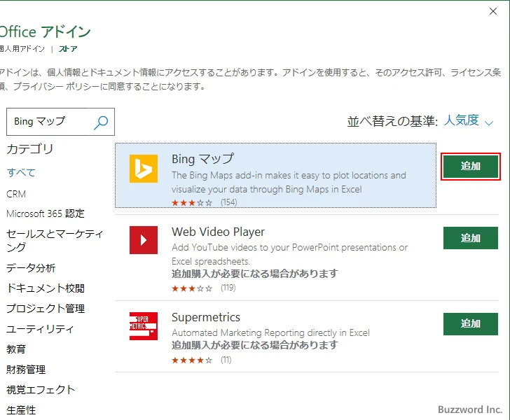Screen dimensions: 510x420
Task: Select the データ分析 category
Action: (31, 268)
